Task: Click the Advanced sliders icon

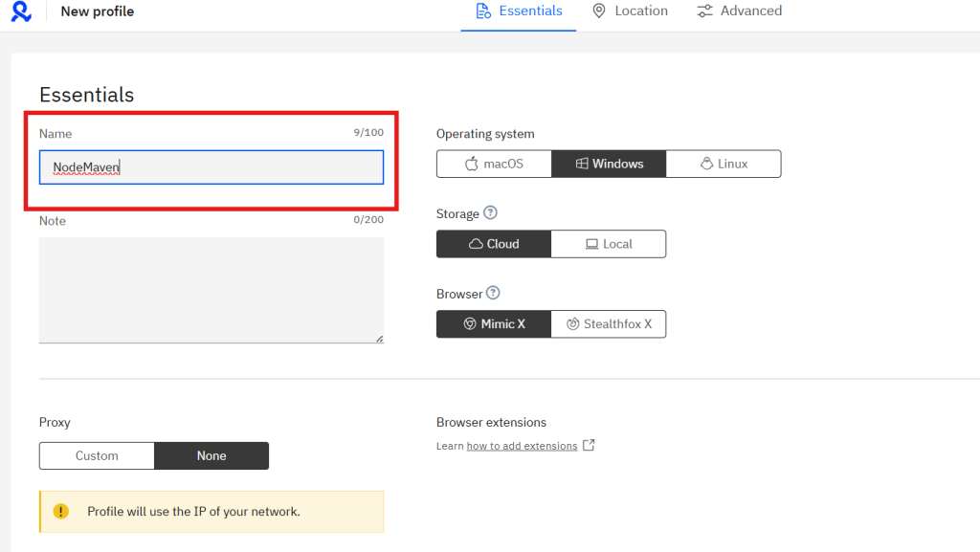Action: click(x=704, y=11)
